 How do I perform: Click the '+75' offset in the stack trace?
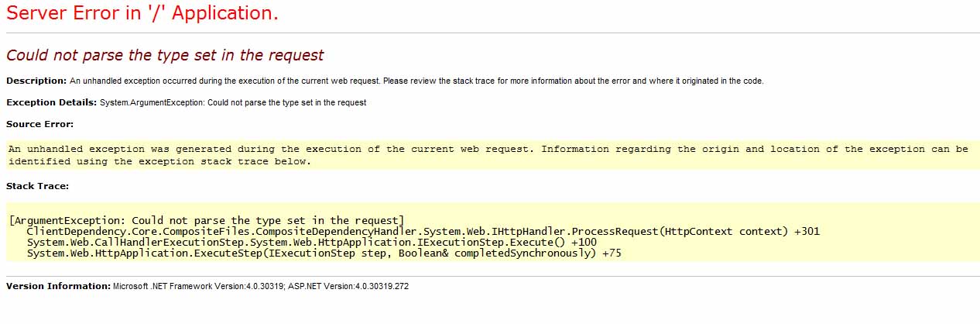pyautogui.click(x=612, y=253)
